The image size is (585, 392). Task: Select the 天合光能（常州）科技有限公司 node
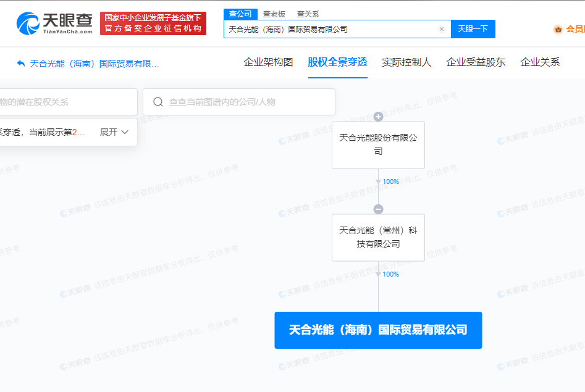378,238
